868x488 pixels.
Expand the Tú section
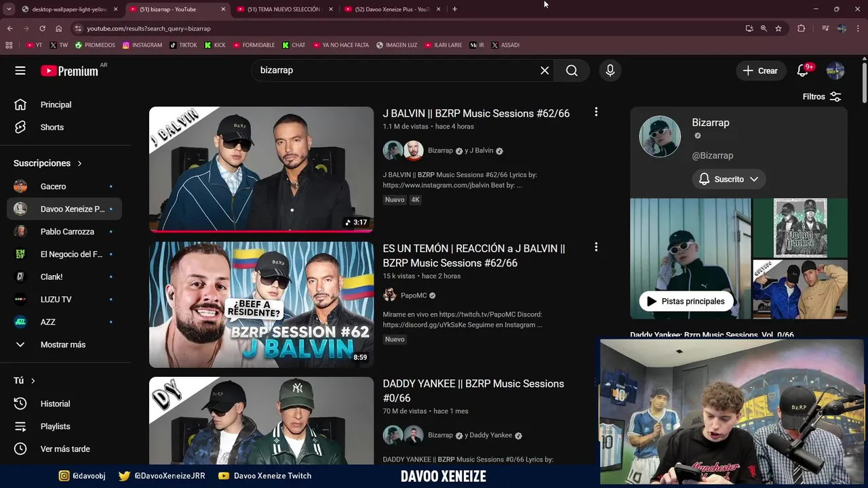pyautogui.click(x=24, y=381)
